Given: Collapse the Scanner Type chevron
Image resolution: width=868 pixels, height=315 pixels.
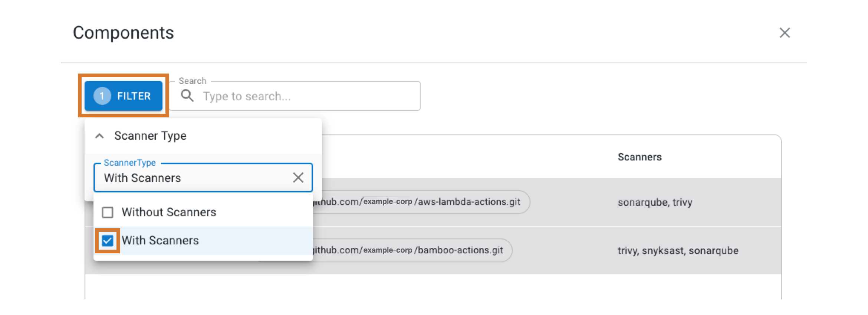Looking at the screenshot, I should tap(99, 136).
